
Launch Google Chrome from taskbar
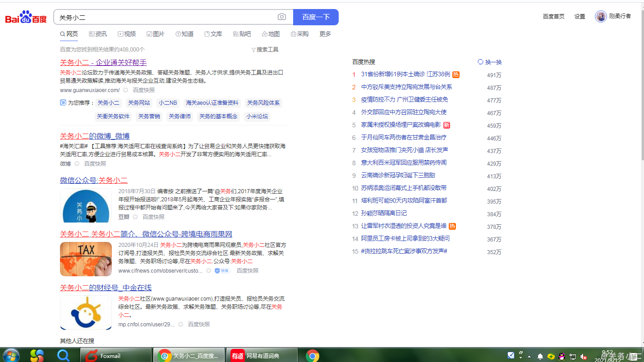[312, 356]
